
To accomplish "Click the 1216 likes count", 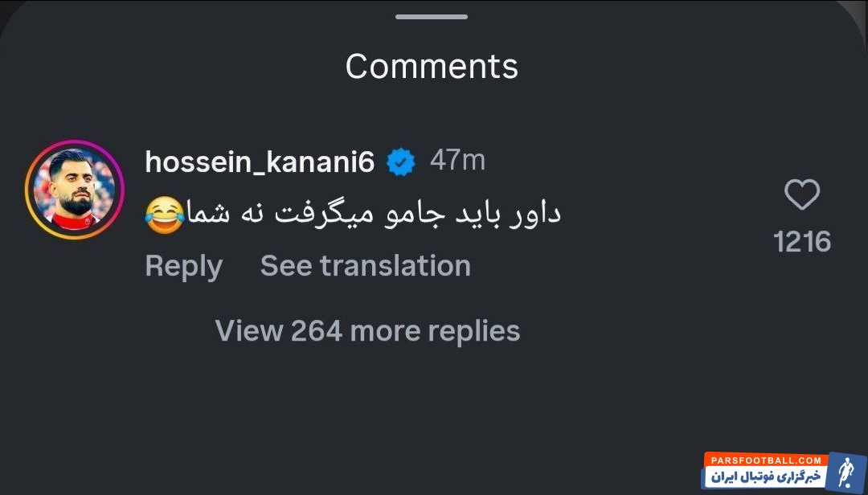I will pos(802,240).
